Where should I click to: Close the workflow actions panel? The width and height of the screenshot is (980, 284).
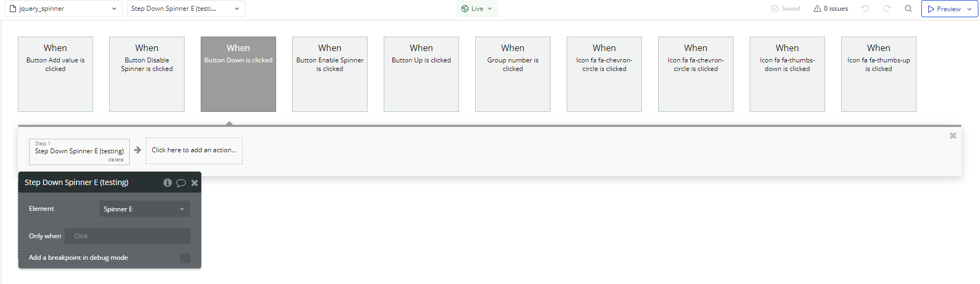pos(953,136)
